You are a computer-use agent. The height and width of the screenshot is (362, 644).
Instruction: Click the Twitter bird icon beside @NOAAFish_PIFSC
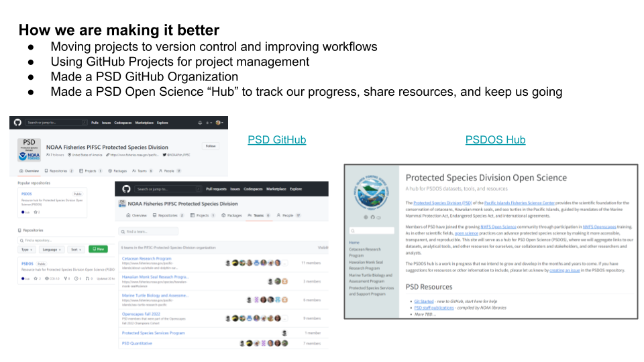[x=164, y=155]
